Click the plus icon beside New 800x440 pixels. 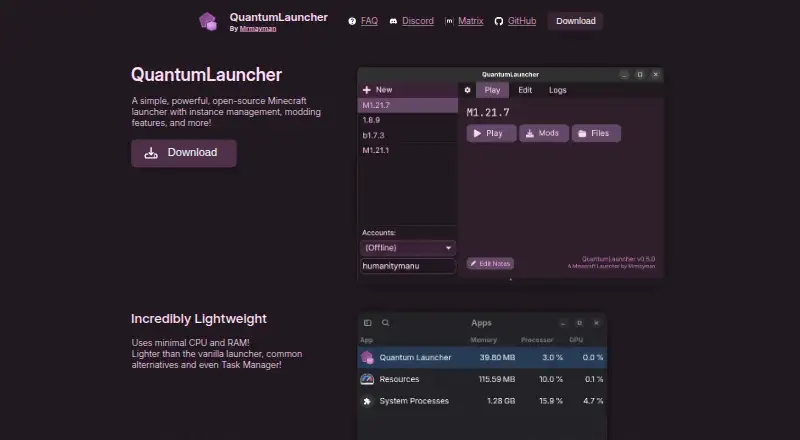click(x=366, y=90)
